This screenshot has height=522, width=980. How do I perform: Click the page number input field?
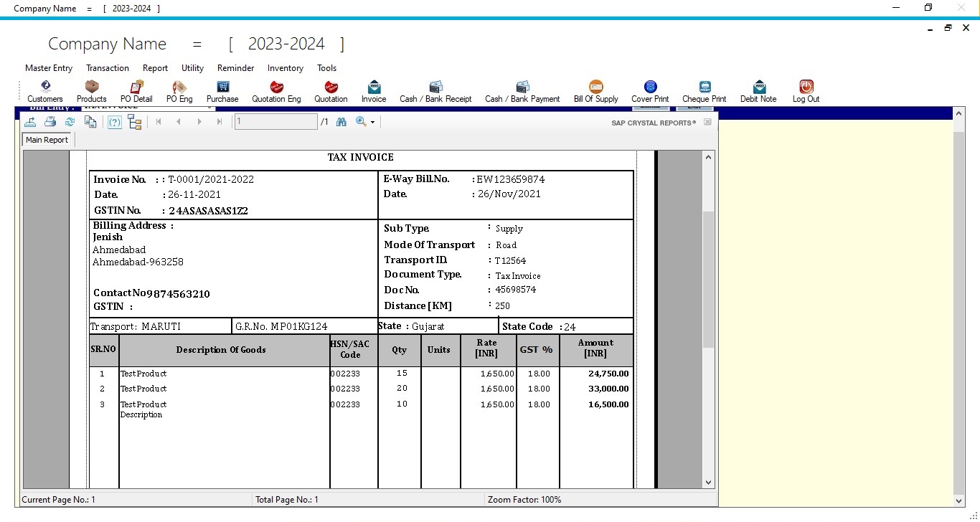[275, 121]
